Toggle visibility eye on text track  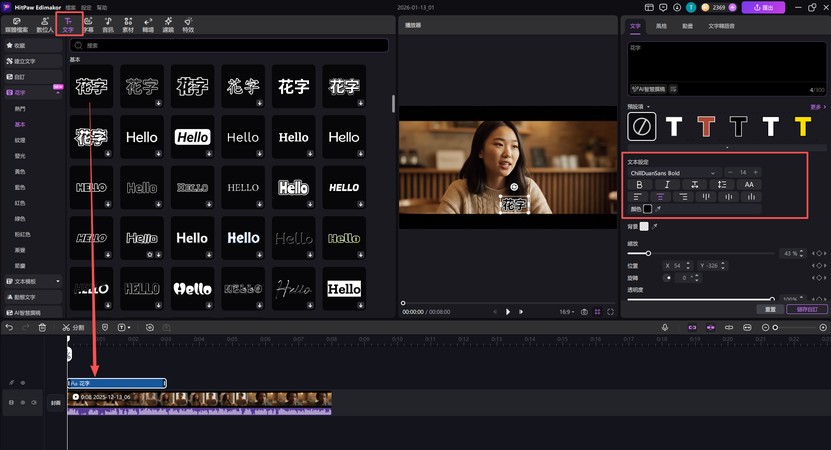point(24,383)
